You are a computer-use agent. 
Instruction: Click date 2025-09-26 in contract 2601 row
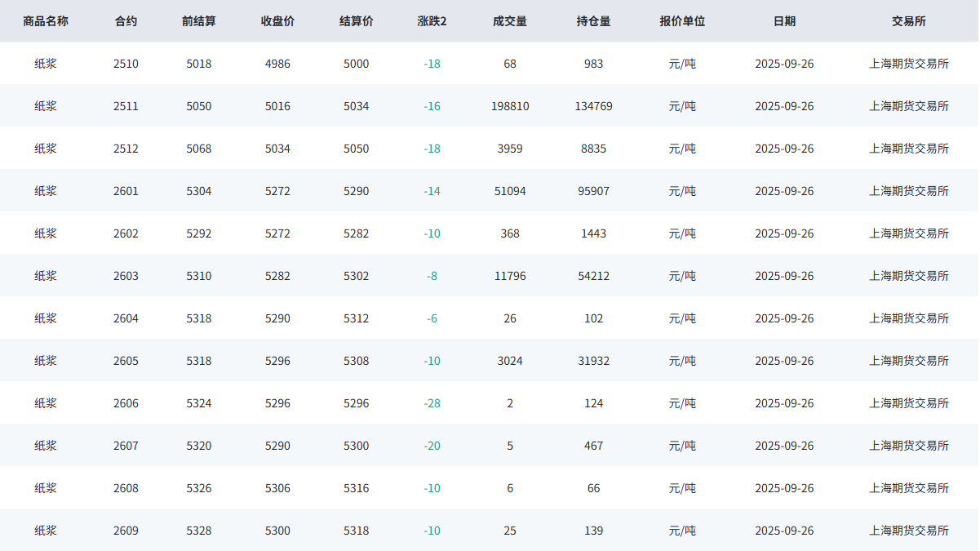point(784,191)
